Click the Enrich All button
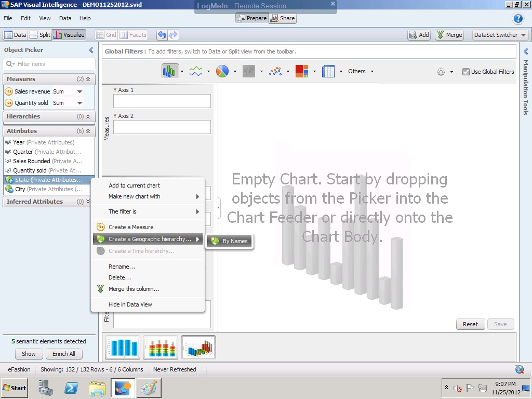 pyautogui.click(x=64, y=353)
